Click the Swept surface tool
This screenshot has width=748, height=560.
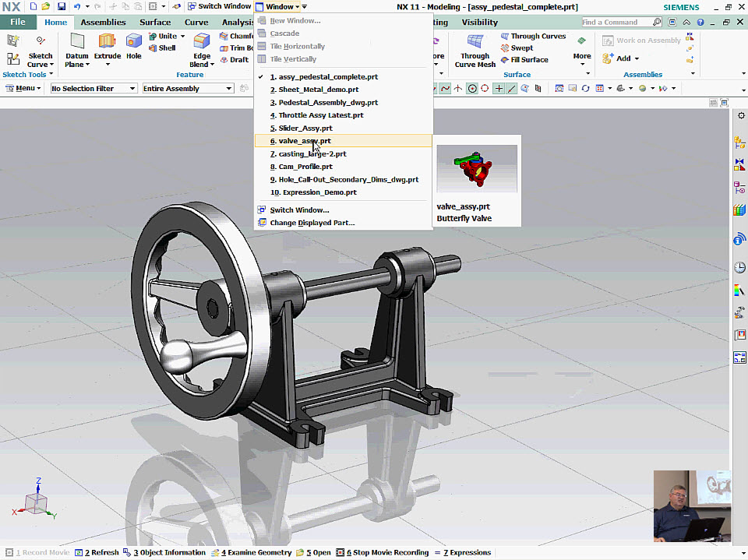point(521,48)
